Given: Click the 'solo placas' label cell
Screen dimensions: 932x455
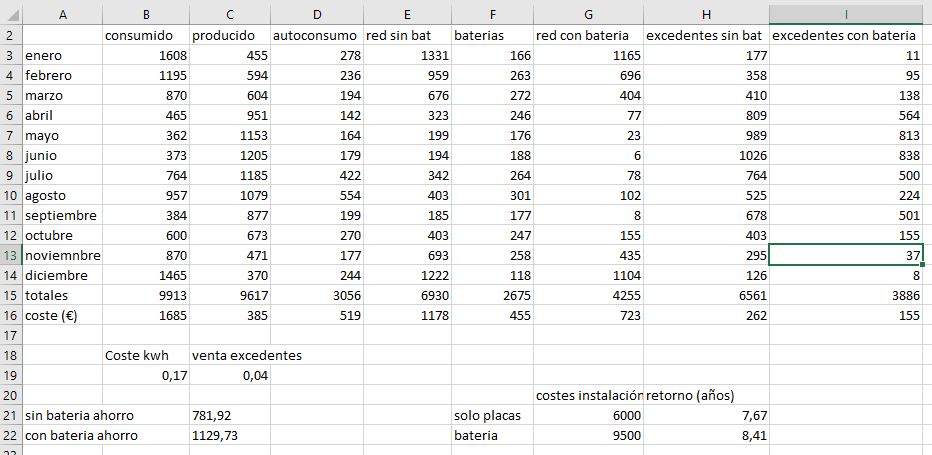Looking at the screenshot, I should pyautogui.click(x=492, y=416).
